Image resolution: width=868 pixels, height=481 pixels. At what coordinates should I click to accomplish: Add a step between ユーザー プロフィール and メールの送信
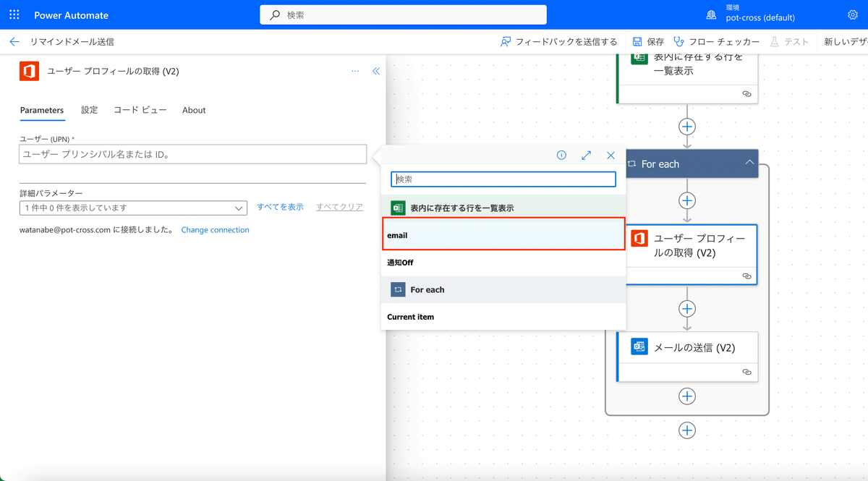[687, 308]
